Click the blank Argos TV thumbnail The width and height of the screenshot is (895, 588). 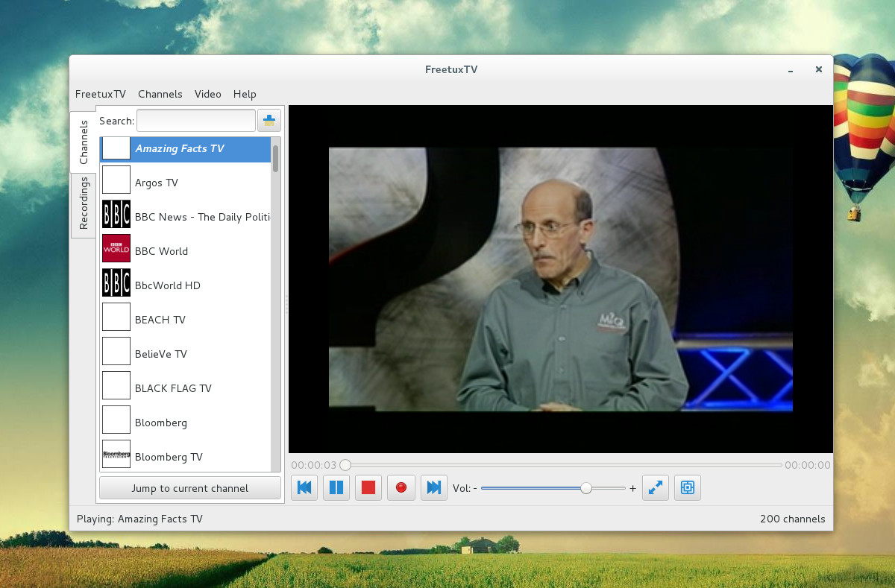pos(116,180)
